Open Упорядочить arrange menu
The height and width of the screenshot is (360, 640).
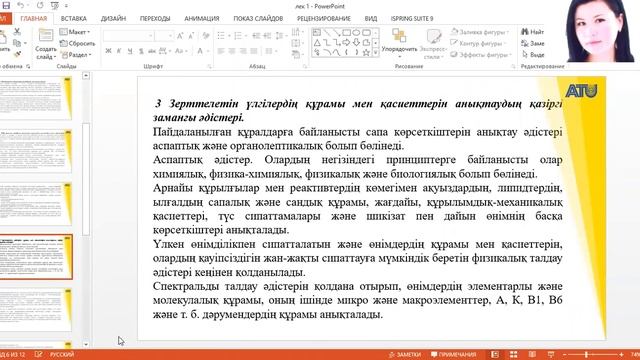click(399, 43)
